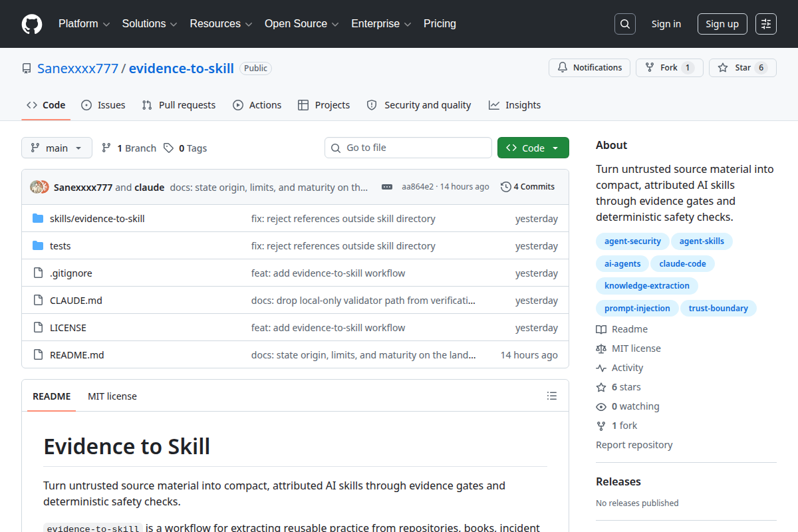Switch to the Insights tab
Viewport: 798px width, 532px height.
515,105
